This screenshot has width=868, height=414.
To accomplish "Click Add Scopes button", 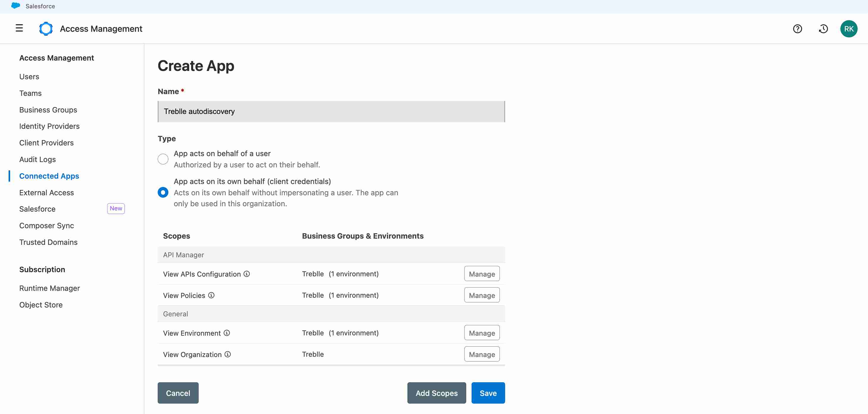I will 436,393.
